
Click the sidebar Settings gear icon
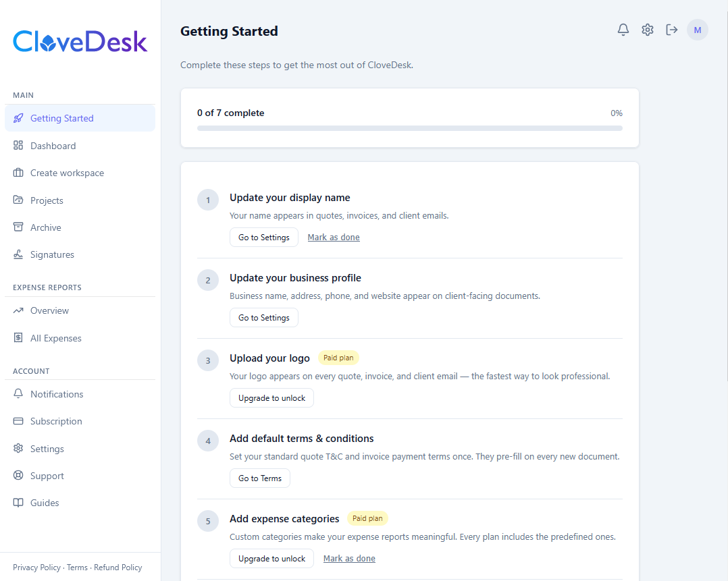point(18,448)
